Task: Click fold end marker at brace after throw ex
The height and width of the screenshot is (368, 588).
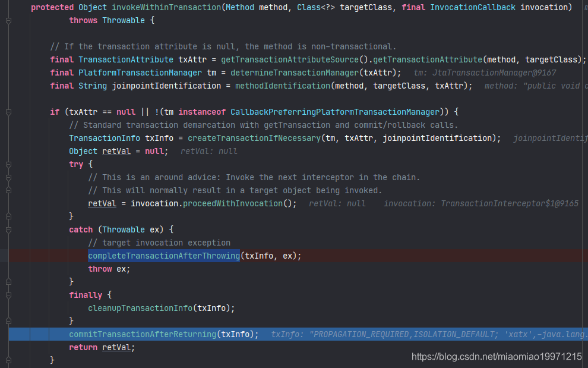Action: coord(9,282)
